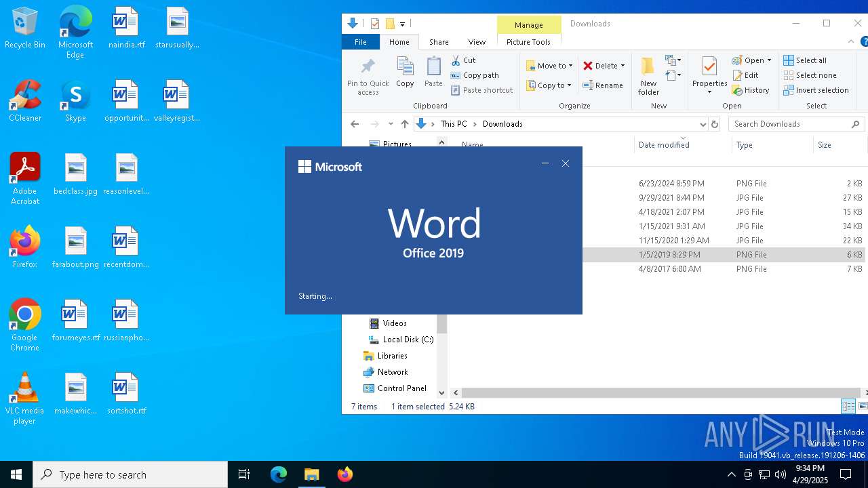Minimize the Word splash screen

click(x=545, y=163)
